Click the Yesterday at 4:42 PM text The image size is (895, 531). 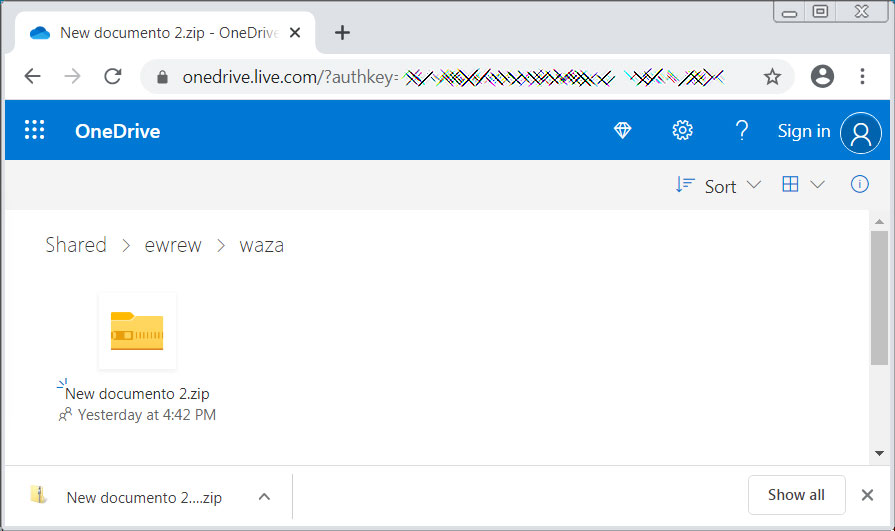coord(147,415)
